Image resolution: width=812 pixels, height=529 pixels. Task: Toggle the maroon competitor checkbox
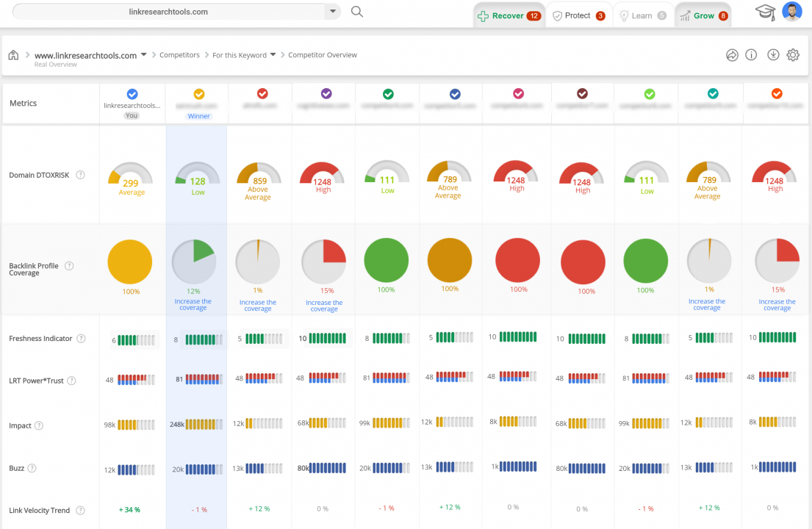pyautogui.click(x=583, y=94)
